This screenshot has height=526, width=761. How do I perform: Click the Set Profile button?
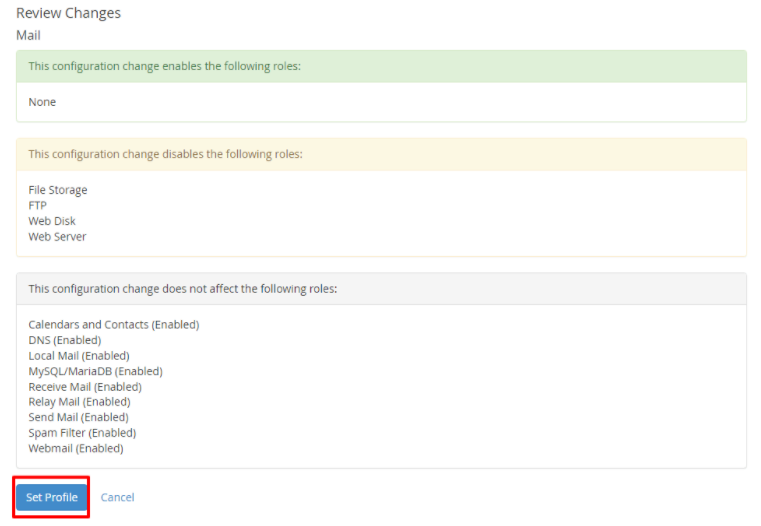pyautogui.click(x=51, y=497)
